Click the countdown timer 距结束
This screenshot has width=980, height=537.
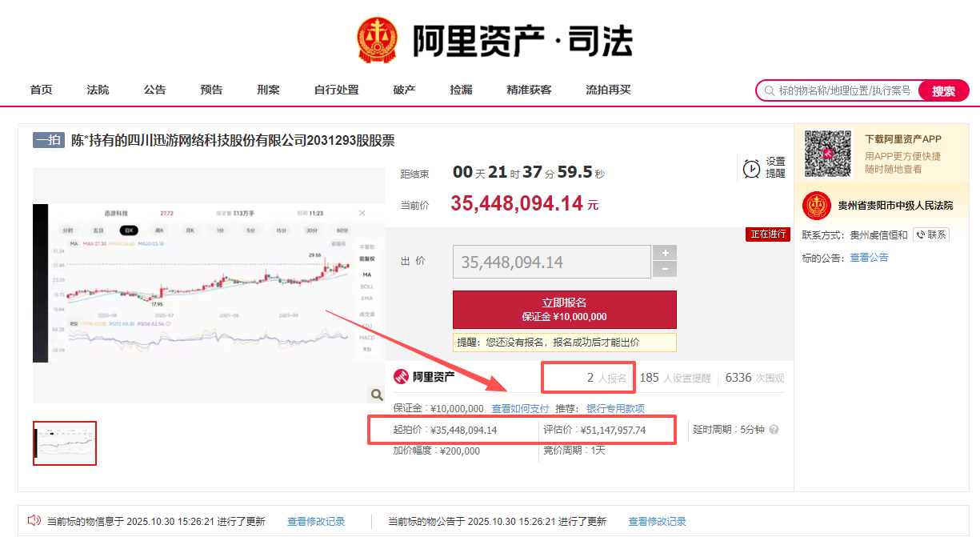(503, 173)
